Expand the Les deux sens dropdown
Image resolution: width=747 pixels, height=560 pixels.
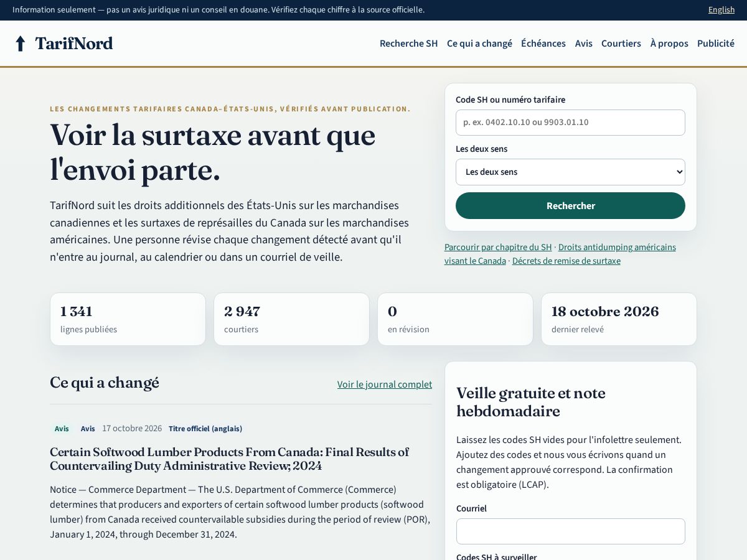click(570, 172)
